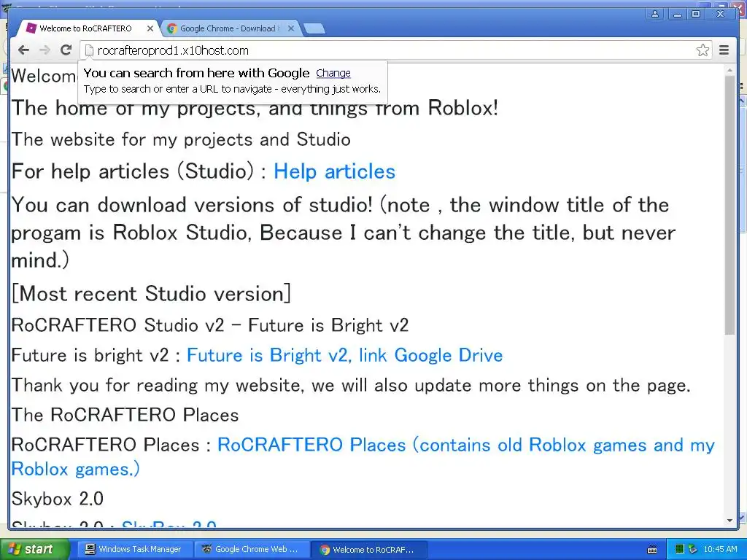This screenshot has width=747, height=560.
Task: Open Future is Bright v2 Google Drive link
Action: [344, 355]
